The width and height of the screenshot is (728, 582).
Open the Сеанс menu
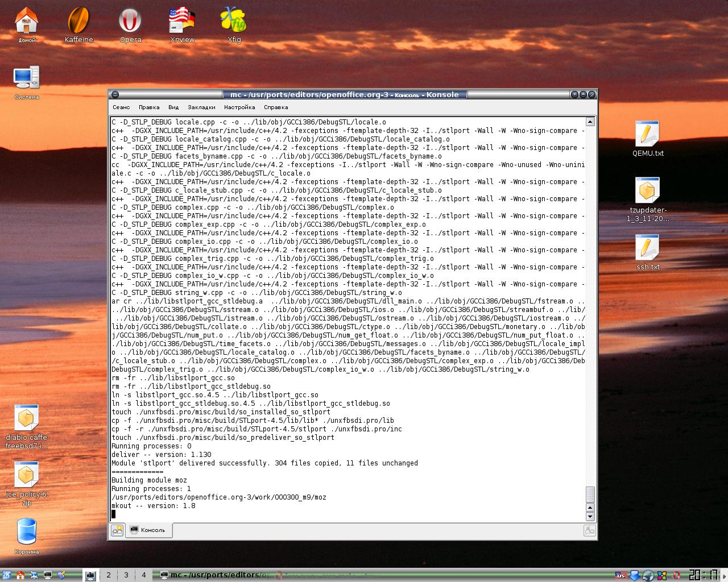[x=121, y=107]
